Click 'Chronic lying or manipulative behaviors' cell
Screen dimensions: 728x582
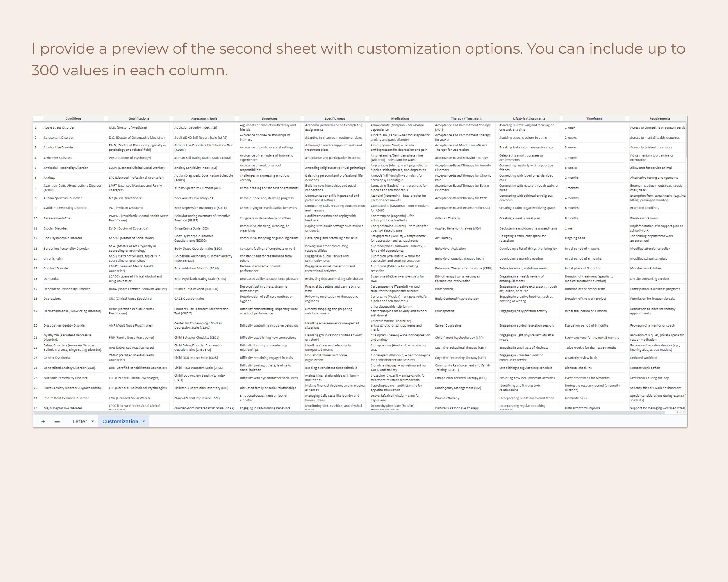pyautogui.click(x=269, y=208)
